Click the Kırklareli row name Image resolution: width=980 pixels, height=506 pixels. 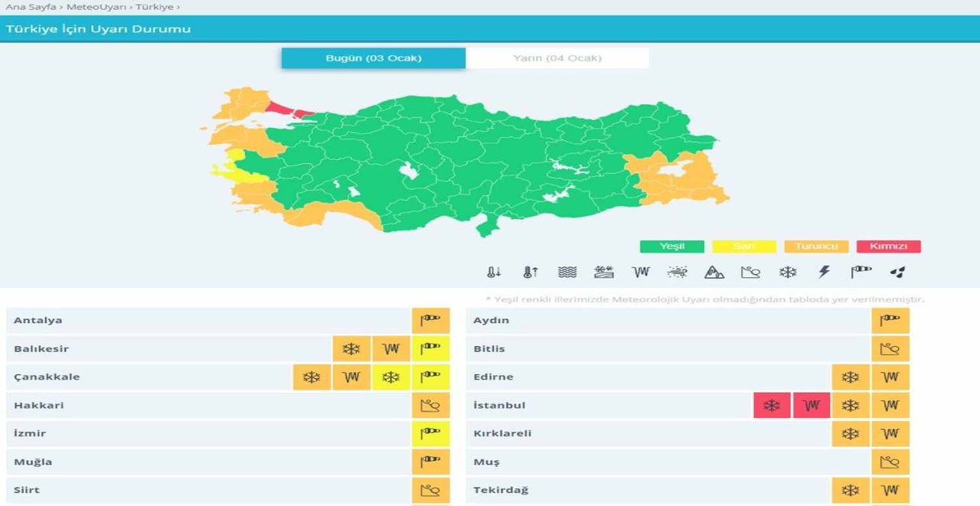click(x=502, y=433)
